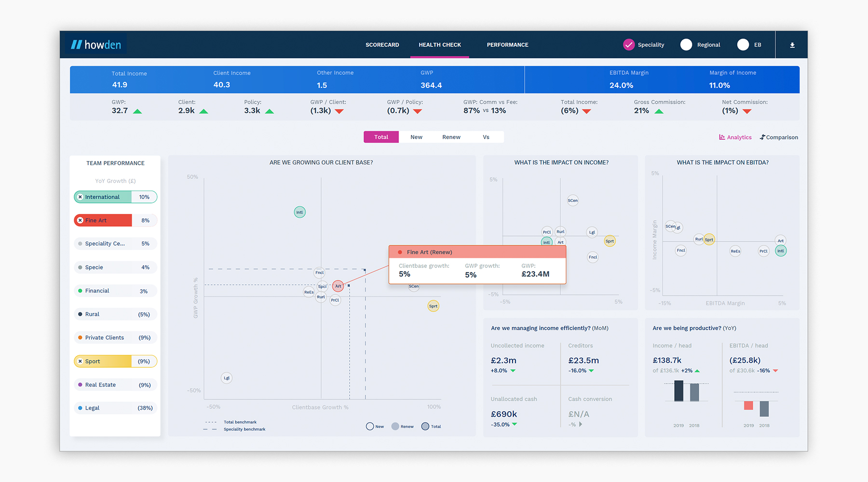Select the Specie team row
868x482 pixels.
[116, 268]
